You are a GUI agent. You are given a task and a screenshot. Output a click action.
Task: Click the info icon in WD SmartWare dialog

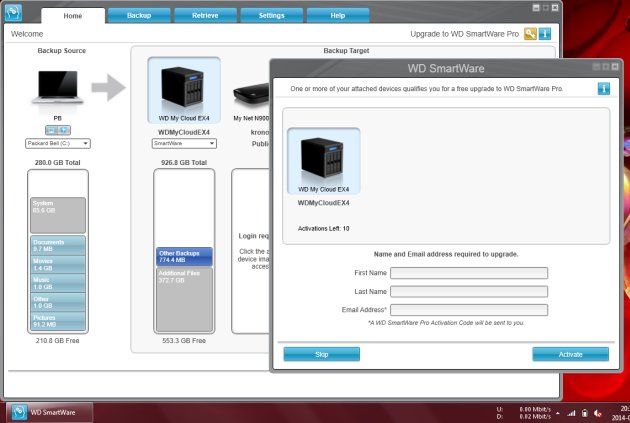pyautogui.click(x=603, y=88)
